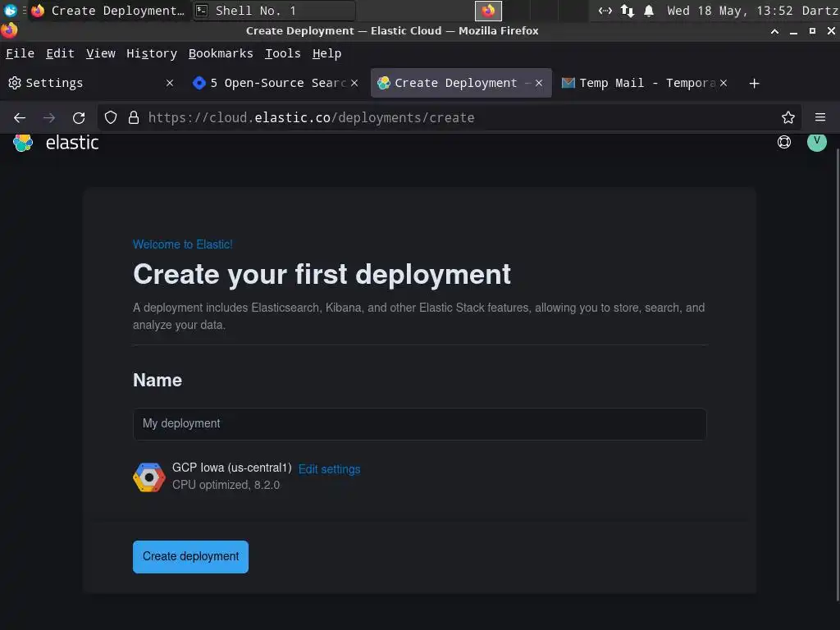
Task: Click the tray icon with angle brackets
Action: click(x=605, y=11)
